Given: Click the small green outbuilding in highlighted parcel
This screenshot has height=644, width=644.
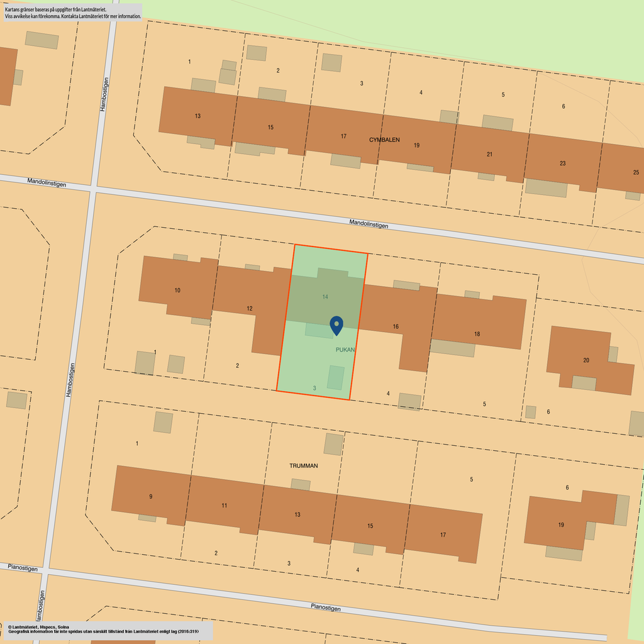Looking at the screenshot, I should tap(336, 377).
